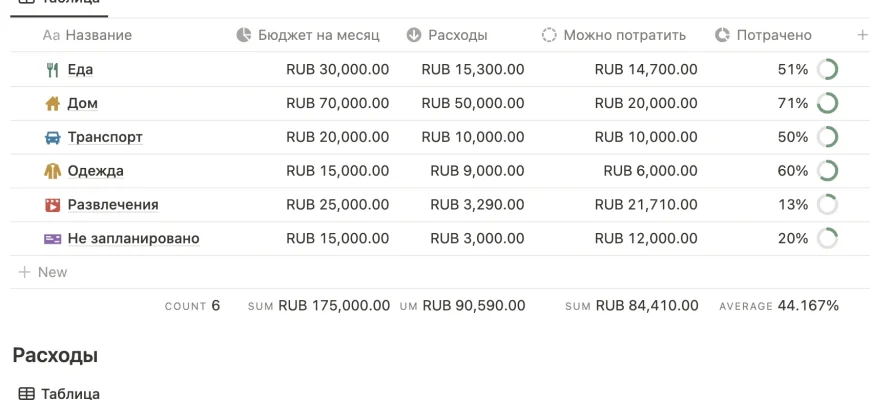The width and height of the screenshot is (870, 400).
Task: Click the Развлечения 13% progress ring
Action: [x=827, y=205]
